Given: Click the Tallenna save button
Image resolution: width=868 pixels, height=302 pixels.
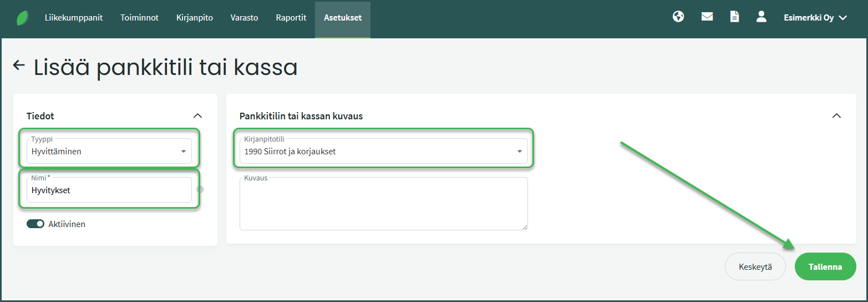Looking at the screenshot, I should point(825,266).
